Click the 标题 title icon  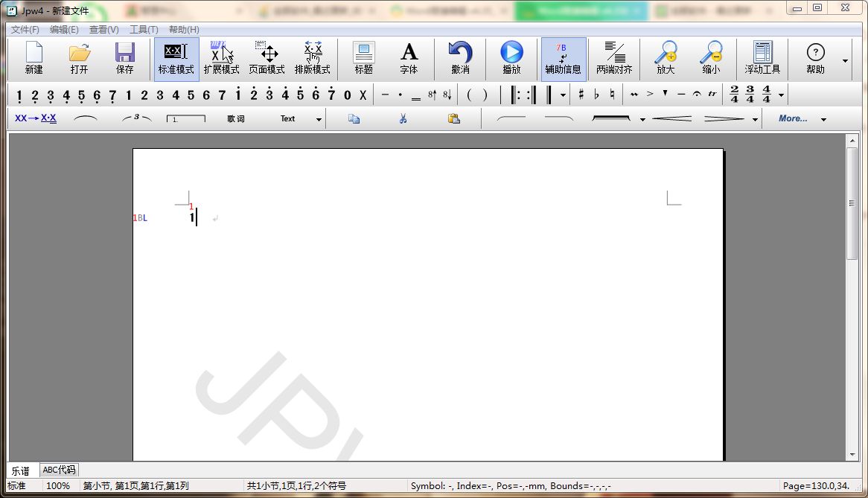click(x=364, y=58)
